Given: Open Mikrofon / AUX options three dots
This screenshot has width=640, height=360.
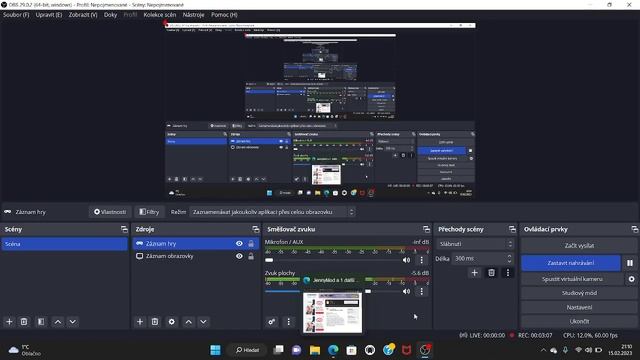Looking at the screenshot, I should 422,260.
